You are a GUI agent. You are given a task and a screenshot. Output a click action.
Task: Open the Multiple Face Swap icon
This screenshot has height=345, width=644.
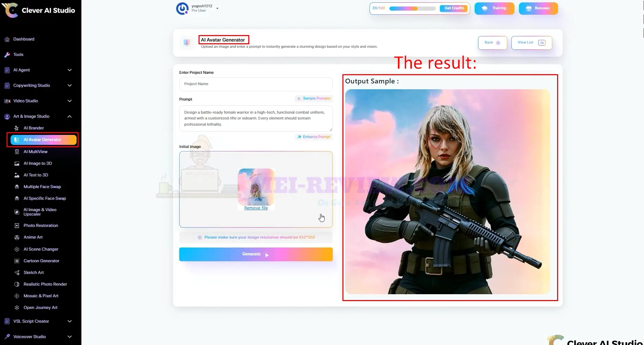click(16, 187)
